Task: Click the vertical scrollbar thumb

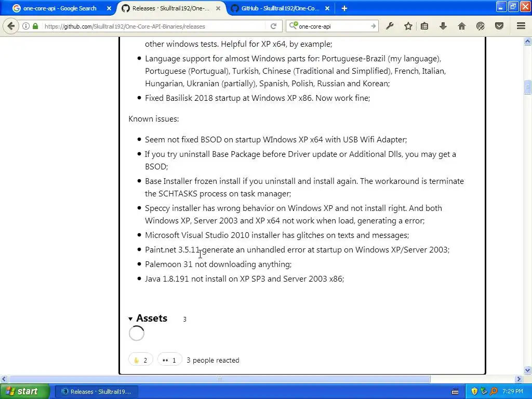Action: pyautogui.click(x=527, y=87)
